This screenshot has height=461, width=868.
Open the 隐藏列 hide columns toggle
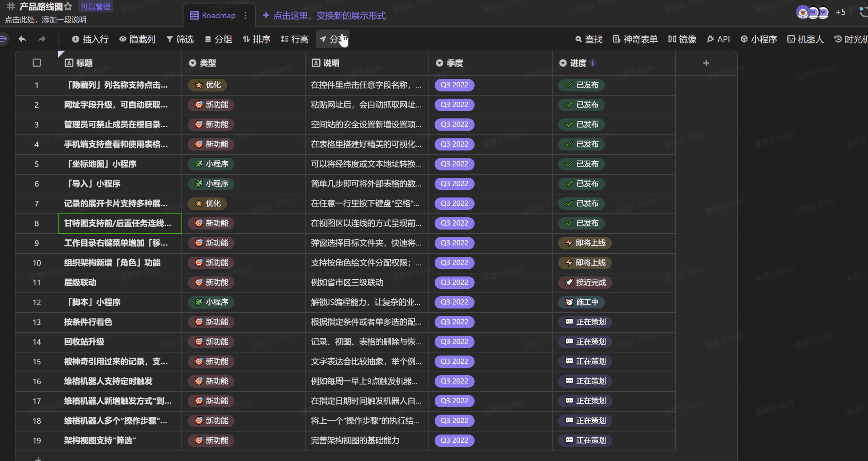(137, 39)
